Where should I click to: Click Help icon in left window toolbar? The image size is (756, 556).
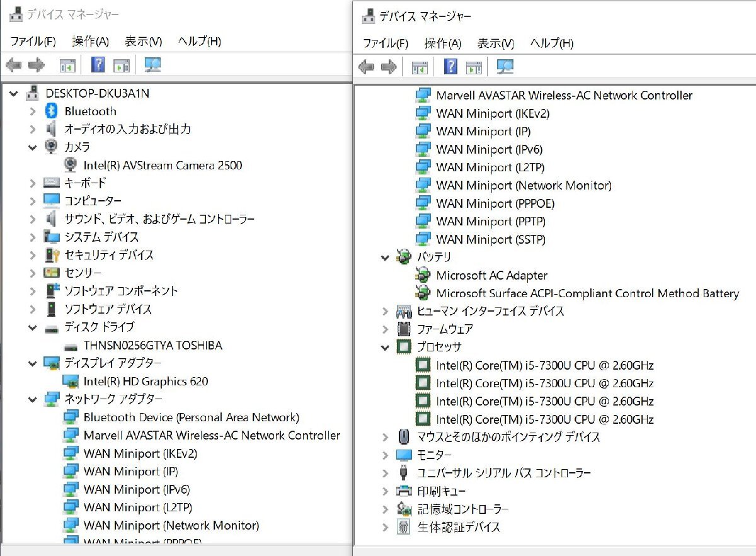98,64
